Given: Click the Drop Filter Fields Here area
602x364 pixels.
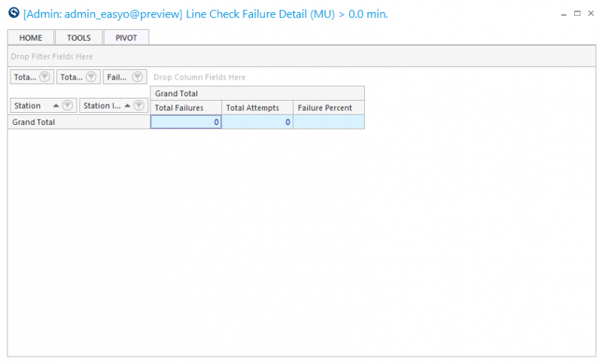Looking at the screenshot, I should [x=302, y=56].
